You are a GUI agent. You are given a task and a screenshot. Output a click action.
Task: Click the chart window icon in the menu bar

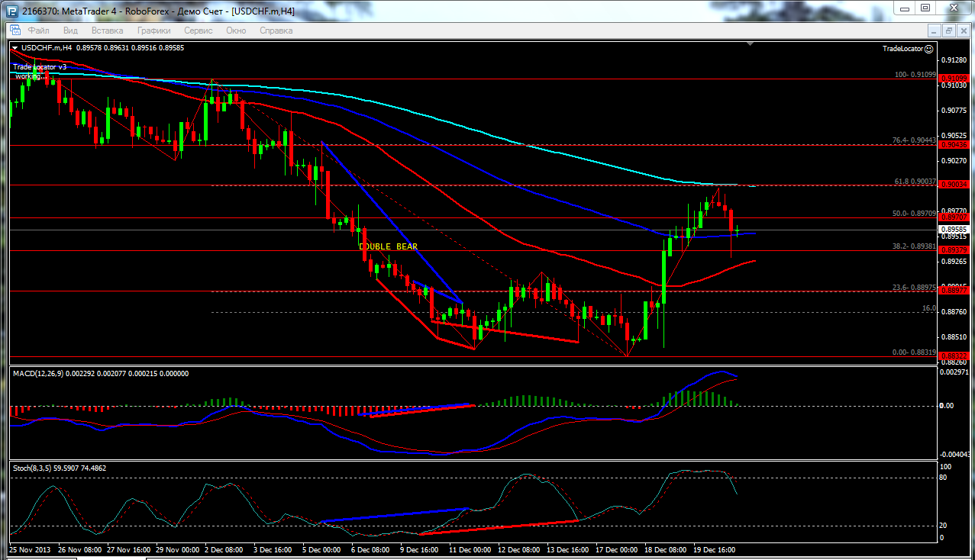tap(15, 31)
